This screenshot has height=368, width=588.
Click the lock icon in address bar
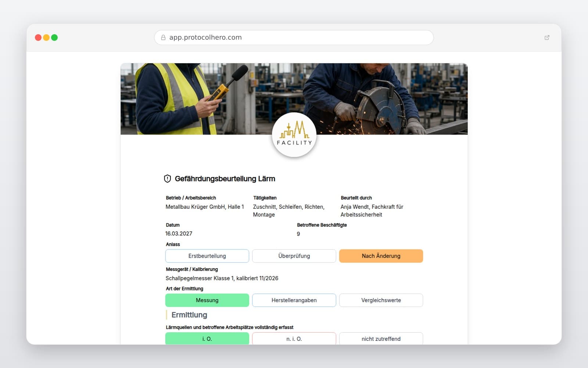163,38
